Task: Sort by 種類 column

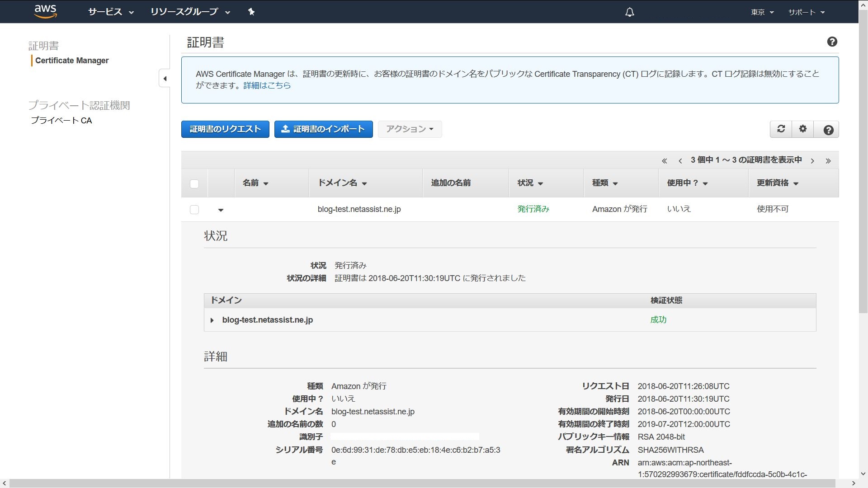Action: click(x=605, y=183)
